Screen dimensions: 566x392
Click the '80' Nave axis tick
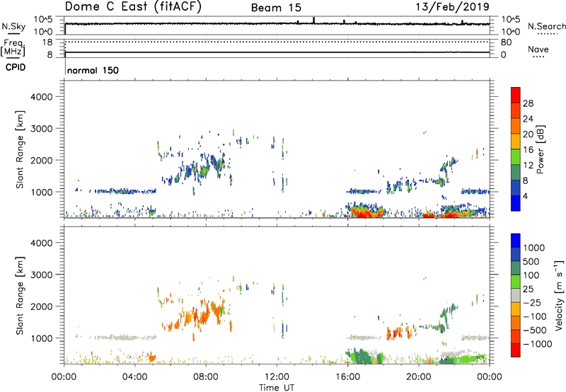pyautogui.click(x=506, y=42)
